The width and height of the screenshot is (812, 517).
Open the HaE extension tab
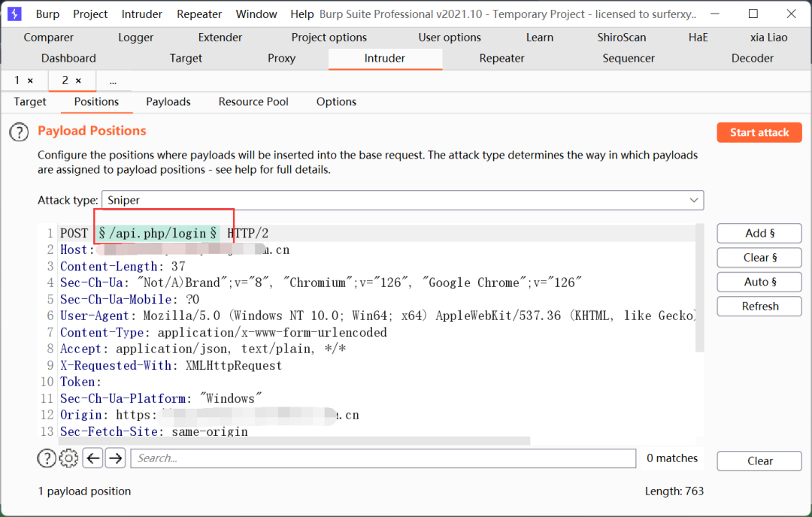(x=698, y=38)
